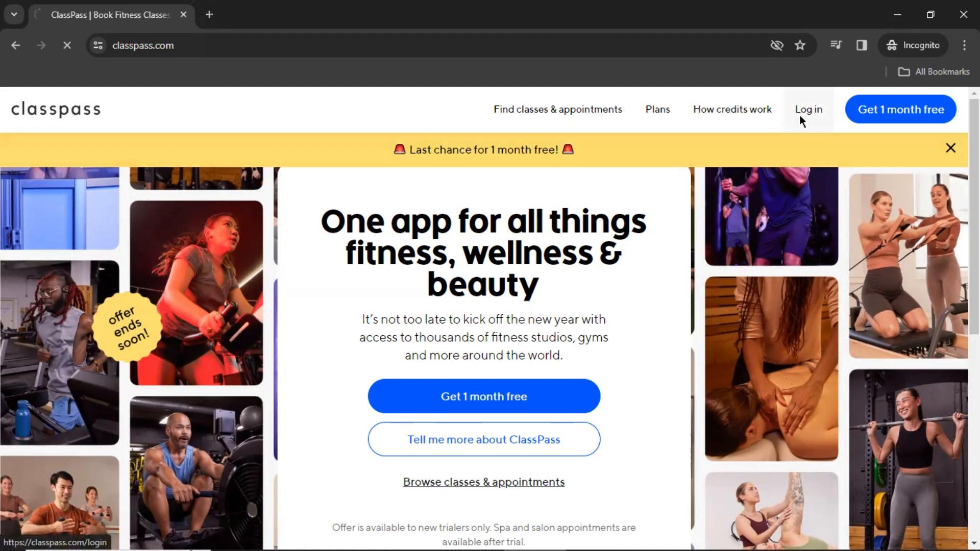The width and height of the screenshot is (980, 551).
Task: Click the incognito mode icon
Action: coord(891,45)
